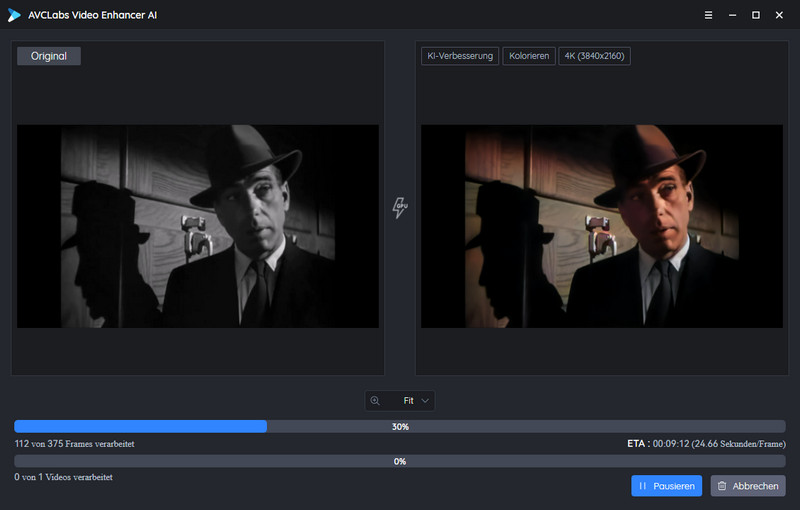Click the colorized preview image
This screenshot has width=800, height=510.
(x=602, y=226)
